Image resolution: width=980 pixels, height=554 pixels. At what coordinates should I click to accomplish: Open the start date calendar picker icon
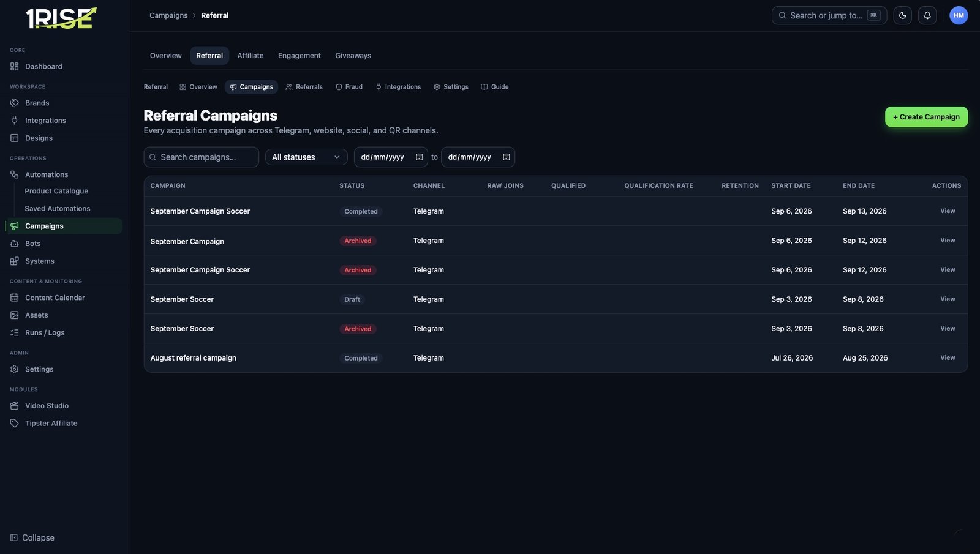420,157
